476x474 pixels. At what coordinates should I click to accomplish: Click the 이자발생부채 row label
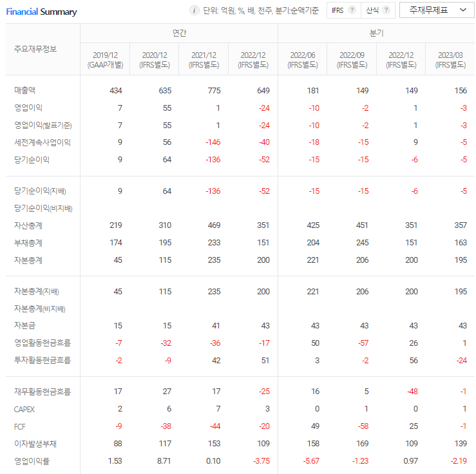tap(35, 444)
